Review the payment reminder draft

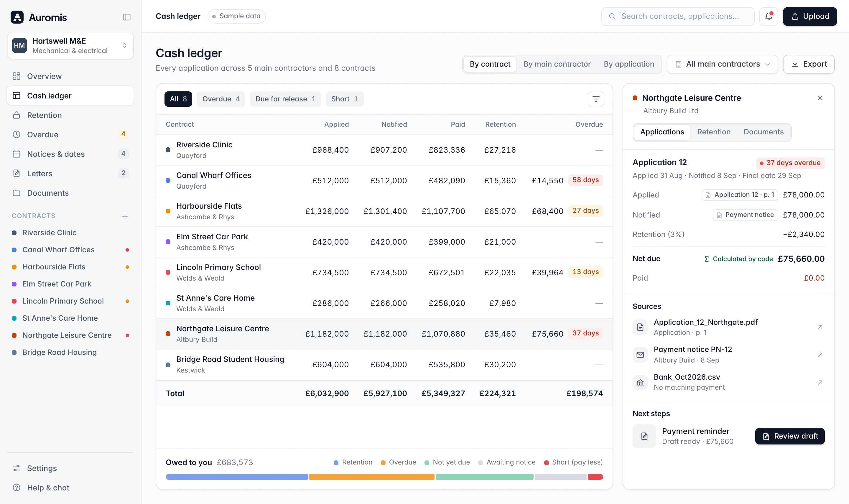(x=789, y=436)
